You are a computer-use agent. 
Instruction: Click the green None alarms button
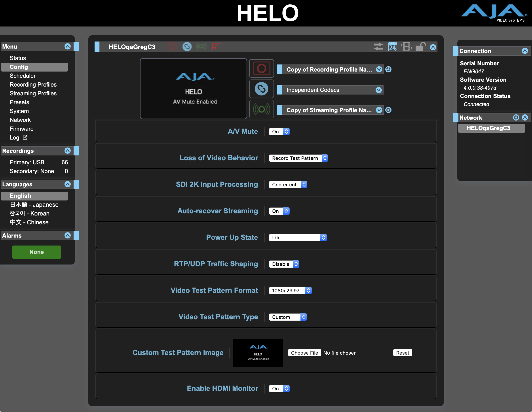pyautogui.click(x=36, y=252)
